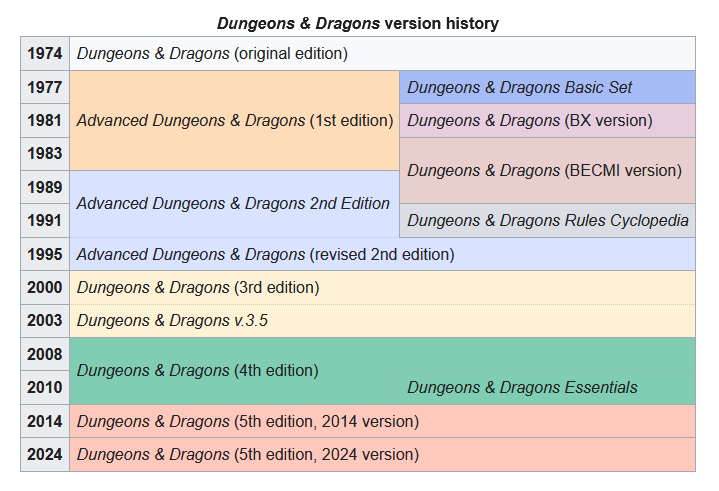Click 'Dungeons & Dragons (5th edition, 2024 version)'

[382, 454]
